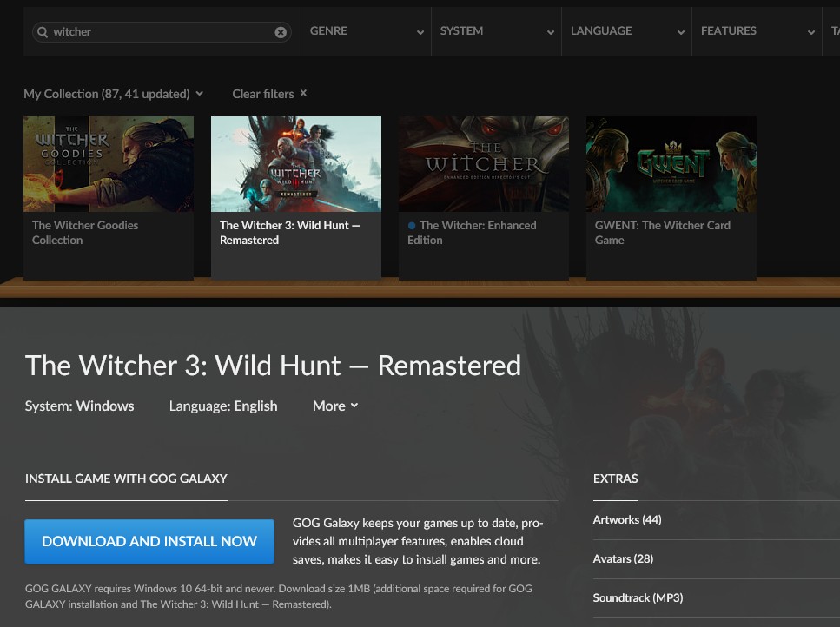Select the GWENT card game cover

point(671,164)
